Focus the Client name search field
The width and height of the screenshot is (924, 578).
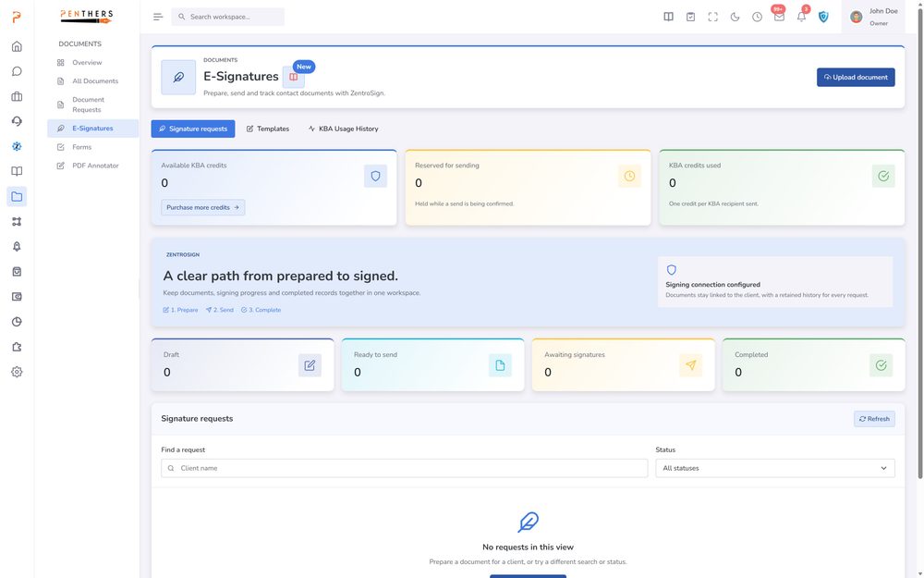tap(405, 468)
